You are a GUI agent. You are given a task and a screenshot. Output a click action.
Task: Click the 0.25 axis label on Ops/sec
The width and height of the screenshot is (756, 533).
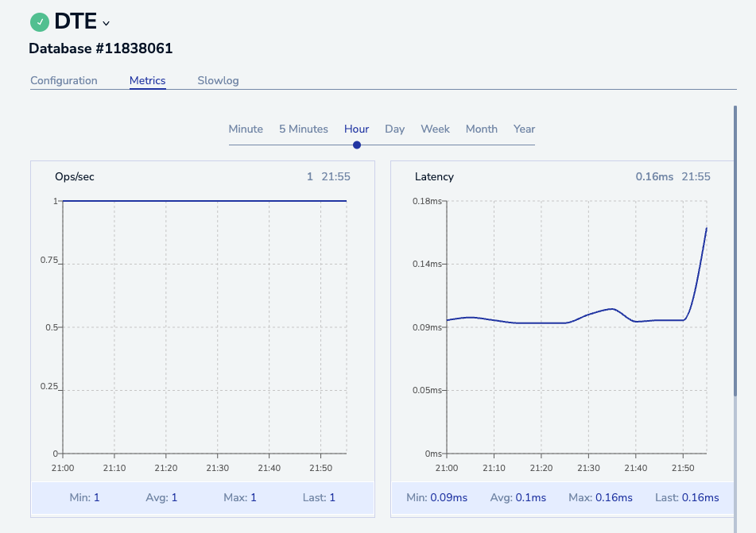click(49, 387)
